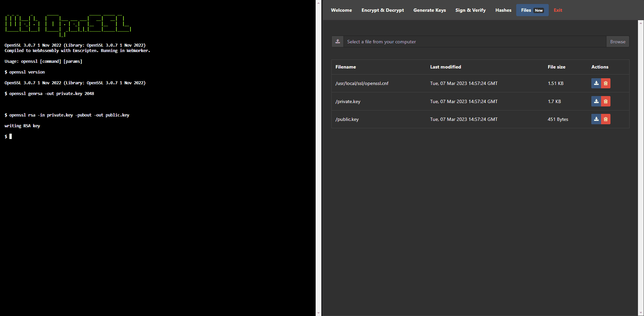Viewport: 644px width, 316px height.
Task: Click the Last modified column header
Action: click(x=445, y=67)
